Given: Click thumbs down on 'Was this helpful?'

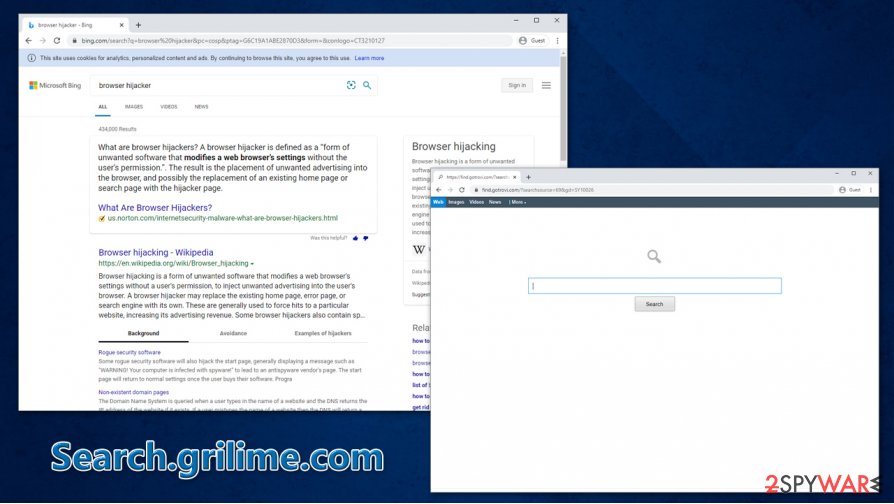Looking at the screenshot, I should (x=365, y=238).
